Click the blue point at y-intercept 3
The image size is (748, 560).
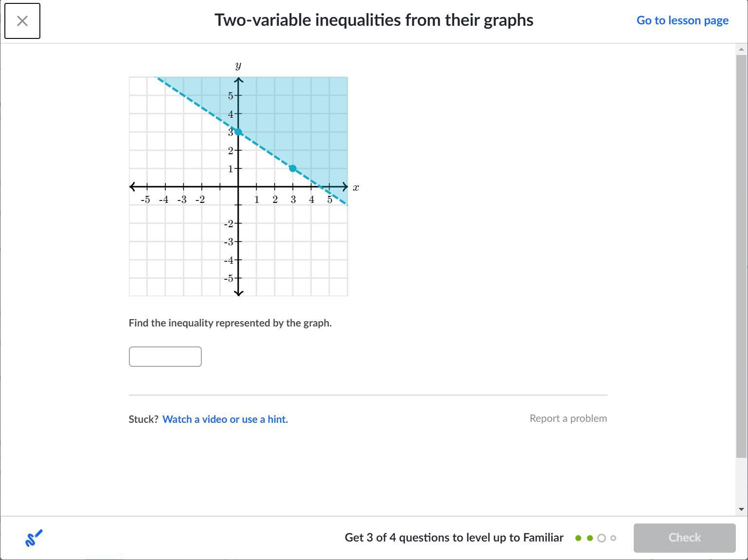238,132
